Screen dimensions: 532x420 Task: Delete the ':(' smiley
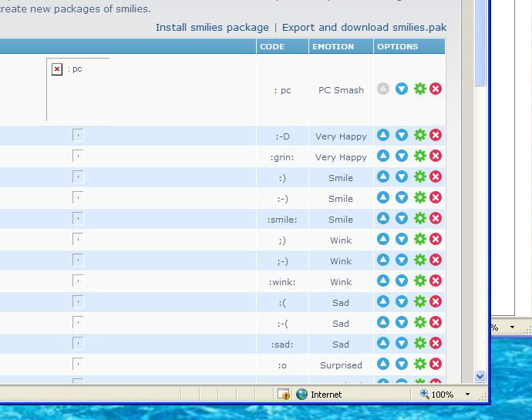pos(436,301)
